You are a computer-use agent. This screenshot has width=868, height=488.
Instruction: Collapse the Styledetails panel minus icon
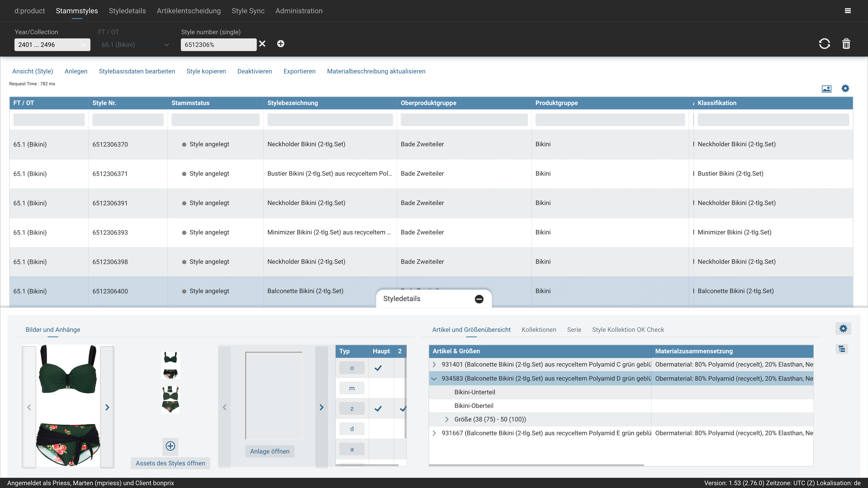[479, 299]
